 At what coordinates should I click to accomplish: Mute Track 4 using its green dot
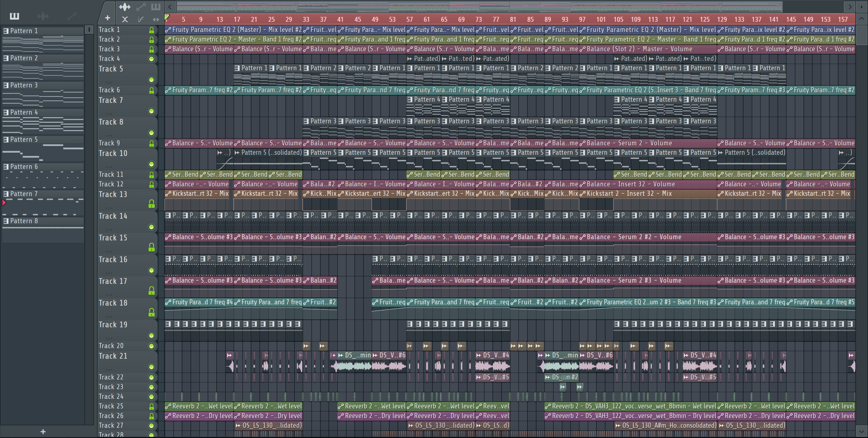coord(152,59)
